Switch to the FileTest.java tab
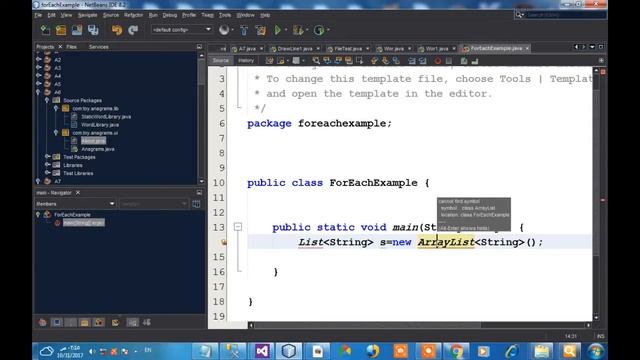640x360 pixels. pyautogui.click(x=348, y=49)
